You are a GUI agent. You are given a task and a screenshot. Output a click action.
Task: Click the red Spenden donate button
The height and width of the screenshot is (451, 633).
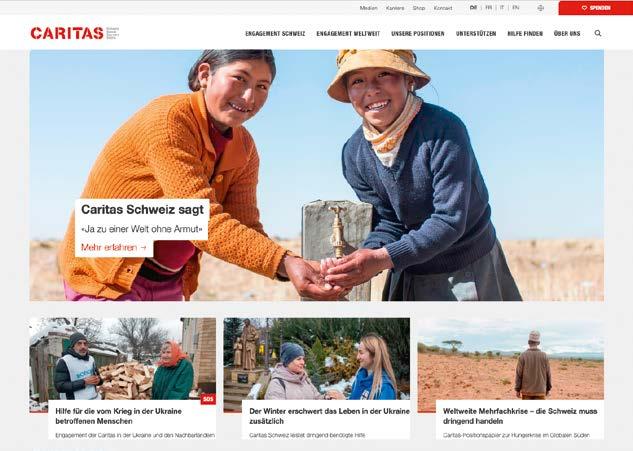(x=596, y=8)
